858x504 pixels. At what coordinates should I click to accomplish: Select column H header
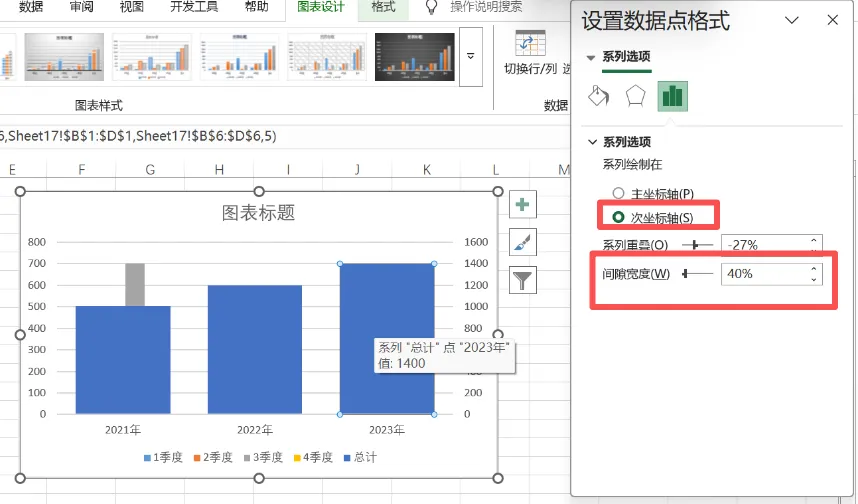pos(219,170)
